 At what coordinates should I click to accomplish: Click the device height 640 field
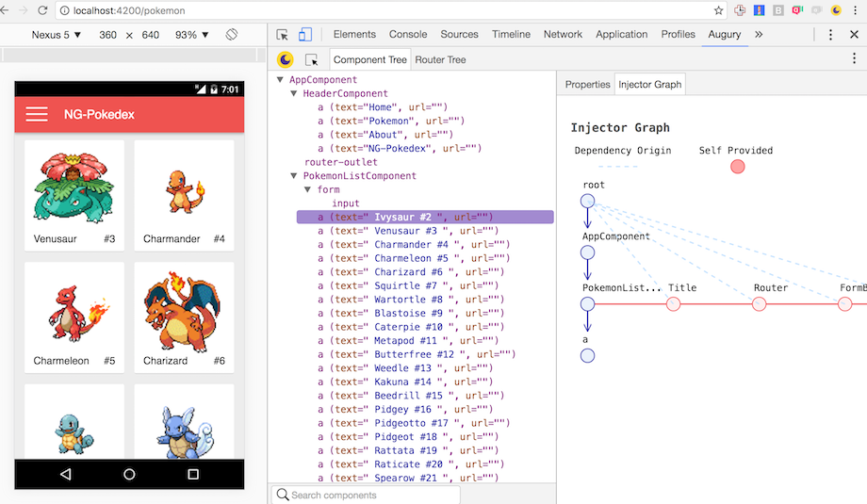point(151,35)
